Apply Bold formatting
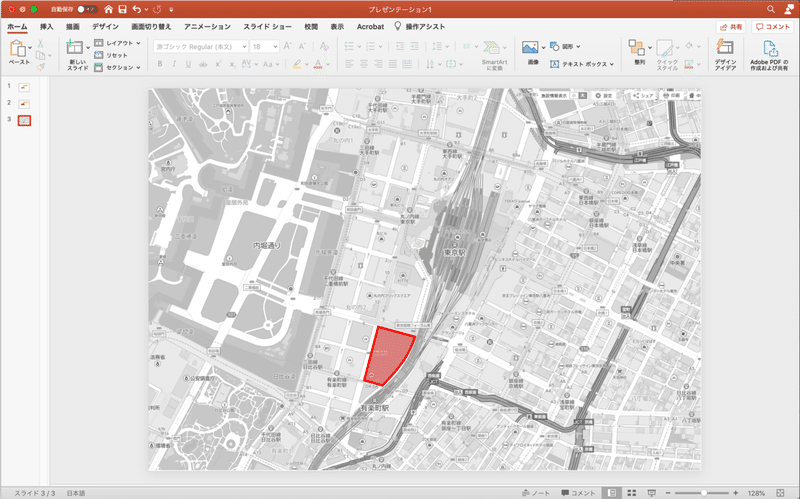800x499 pixels. pos(160,64)
